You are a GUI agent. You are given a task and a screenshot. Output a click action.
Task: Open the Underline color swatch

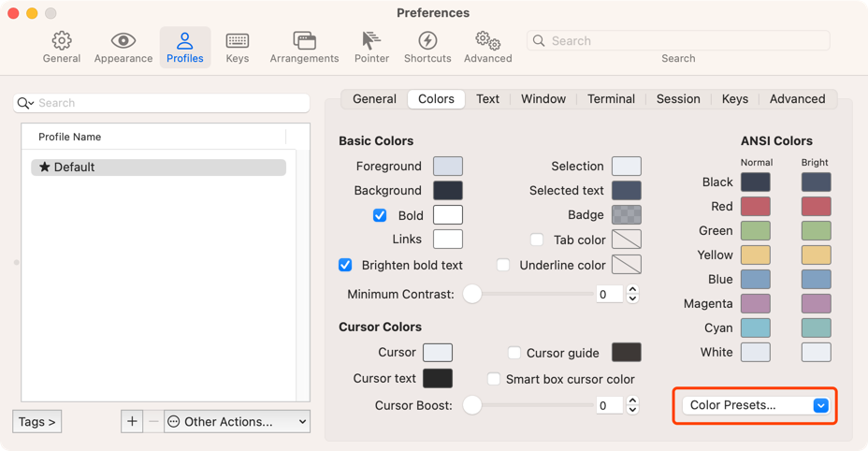click(627, 265)
